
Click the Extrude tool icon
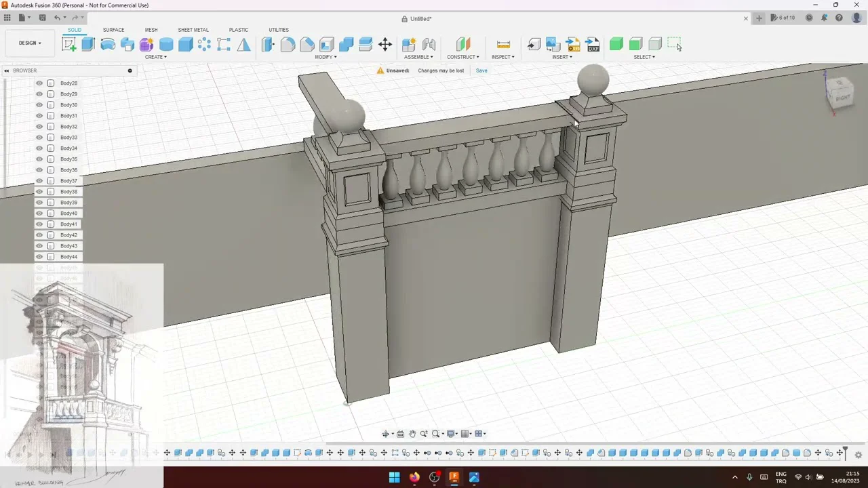pos(88,45)
